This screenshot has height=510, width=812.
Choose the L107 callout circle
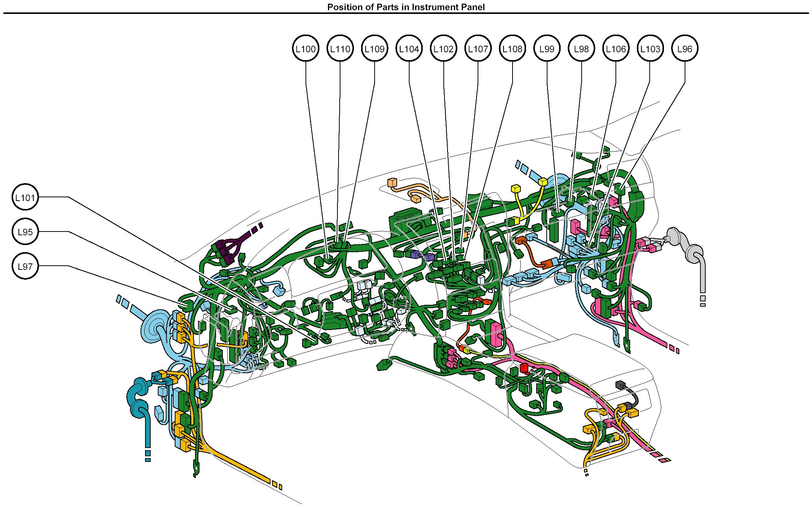478,48
